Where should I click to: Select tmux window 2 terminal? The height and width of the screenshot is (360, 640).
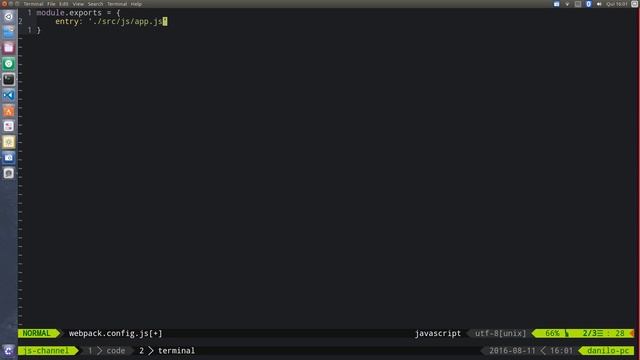(x=167, y=351)
